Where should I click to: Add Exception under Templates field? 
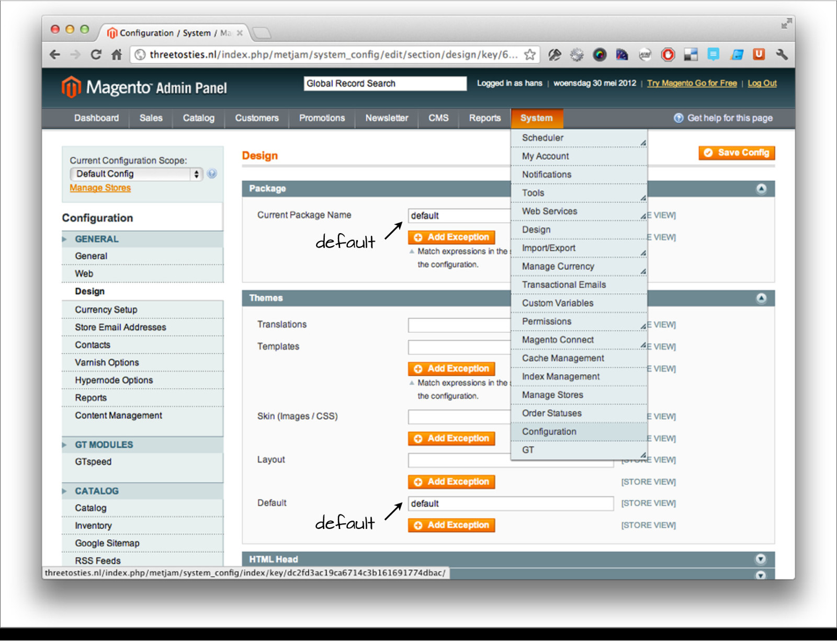(x=451, y=369)
